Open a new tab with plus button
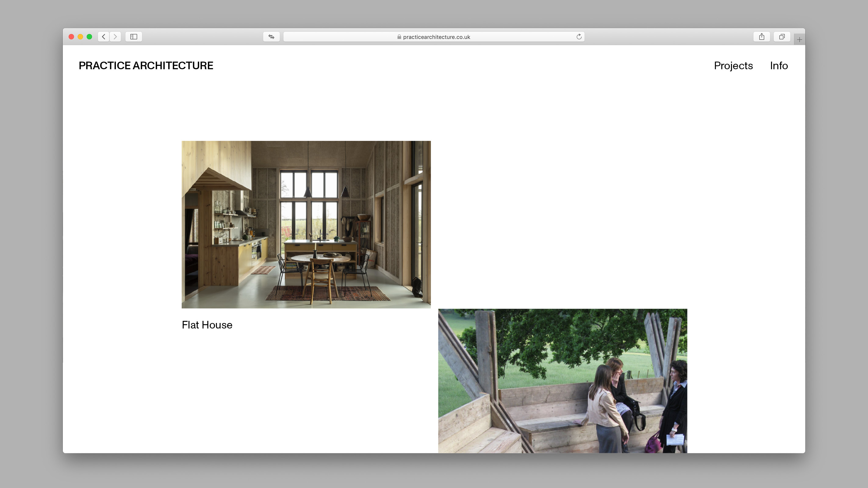Image resolution: width=868 pixels, height=488 pixels. [x=799, y=40]
